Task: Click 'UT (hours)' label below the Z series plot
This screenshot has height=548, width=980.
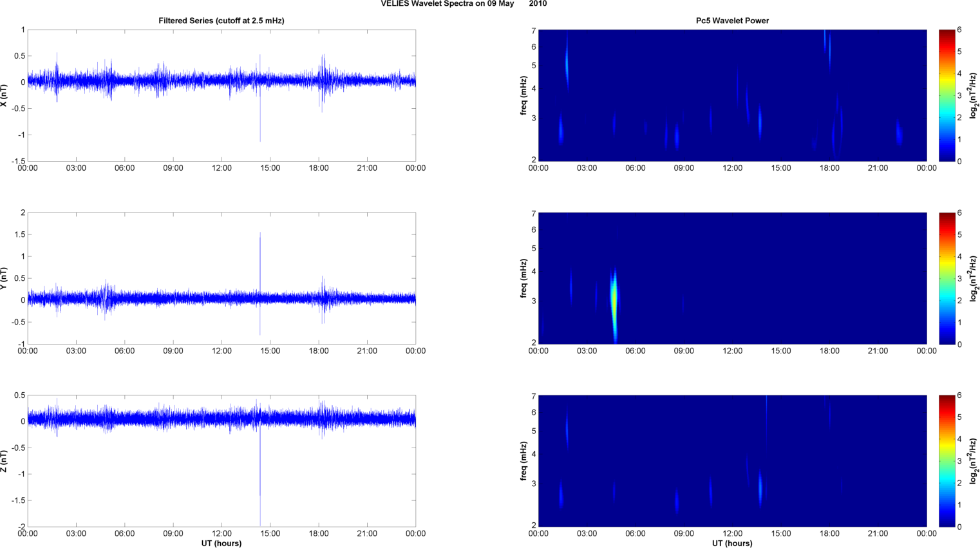Action: (x=221, y=543)
